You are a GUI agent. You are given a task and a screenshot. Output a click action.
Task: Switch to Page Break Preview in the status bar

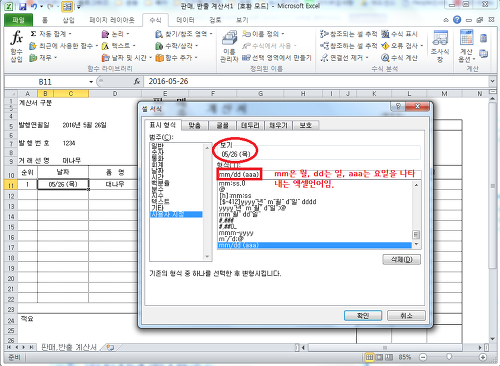pos(389,357)
